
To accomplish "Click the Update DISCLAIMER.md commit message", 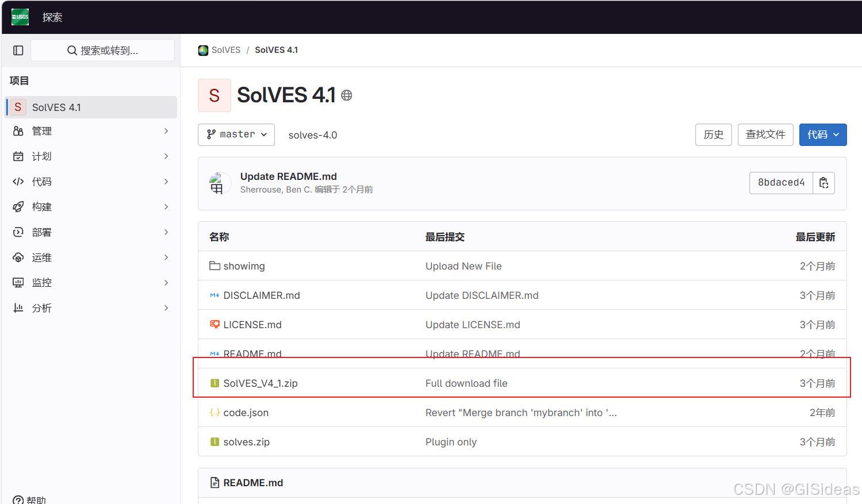I will point(482,295).
